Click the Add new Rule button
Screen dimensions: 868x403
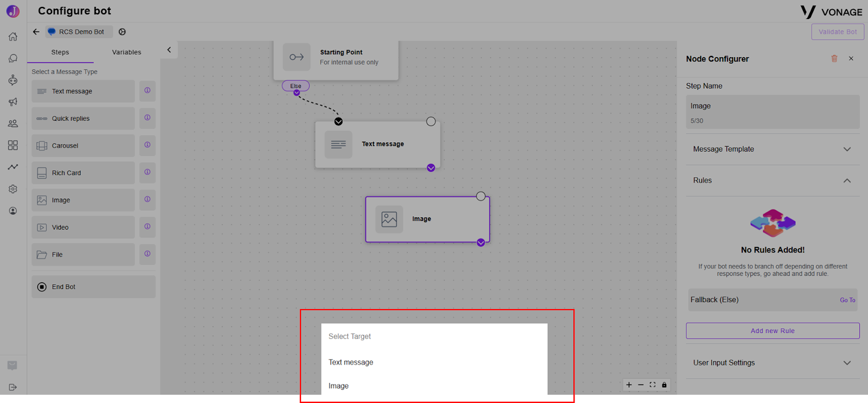[x=773, y=331]
